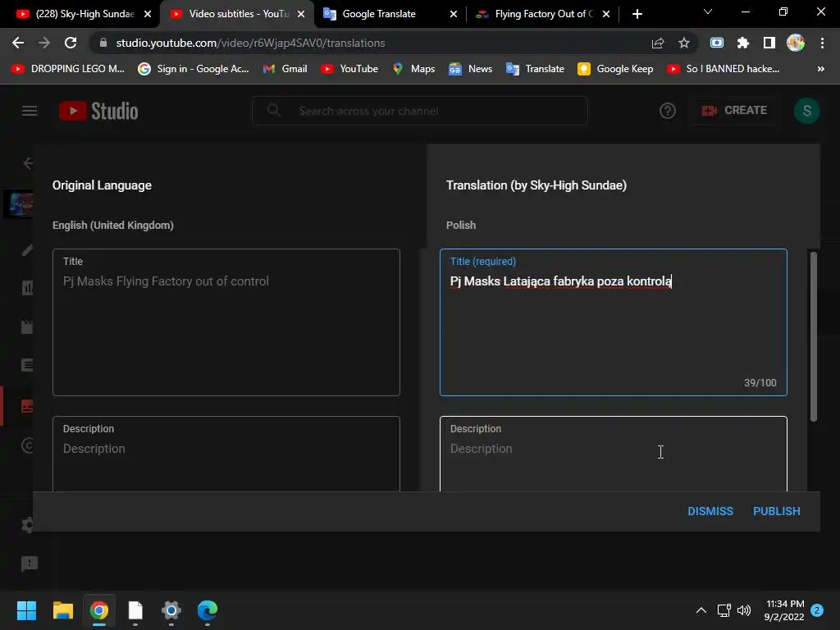Viewport: 840px width, 630px height.
Task: Click the YouTube Studio logo
Action: point(98,111)
